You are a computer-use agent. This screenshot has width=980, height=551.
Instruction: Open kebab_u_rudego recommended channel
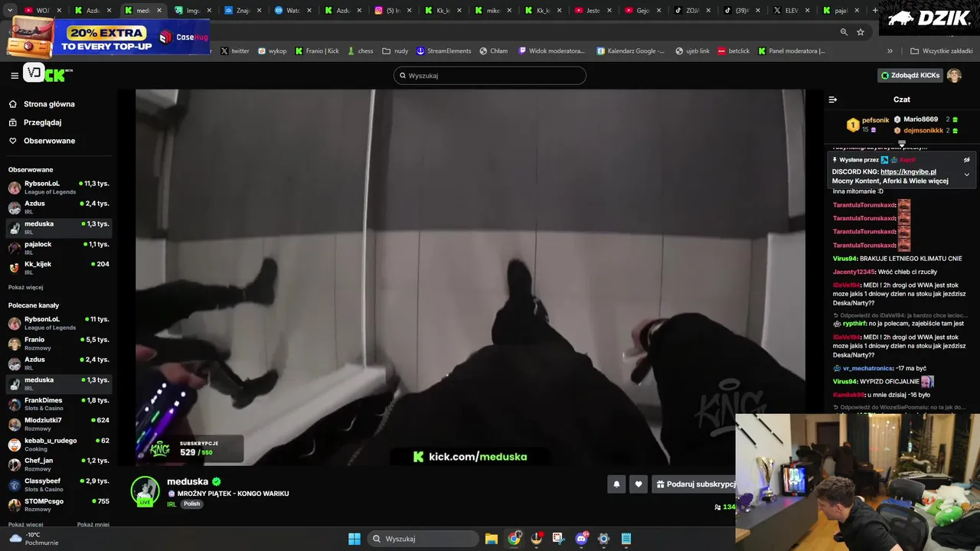click(59, 445)
